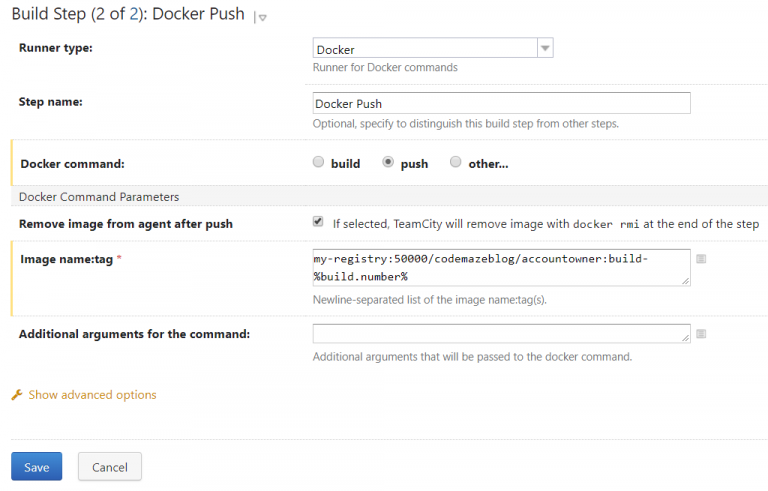The image size is (768, 491).
Task: Show advanced options link
Action: pos(92,395)
